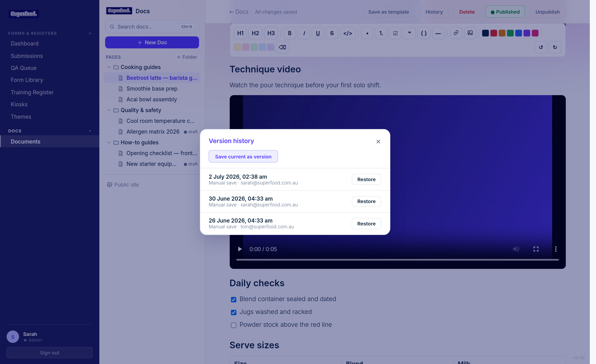Play the technique video
The image size is (596, 364).
(x=239, y=249)
